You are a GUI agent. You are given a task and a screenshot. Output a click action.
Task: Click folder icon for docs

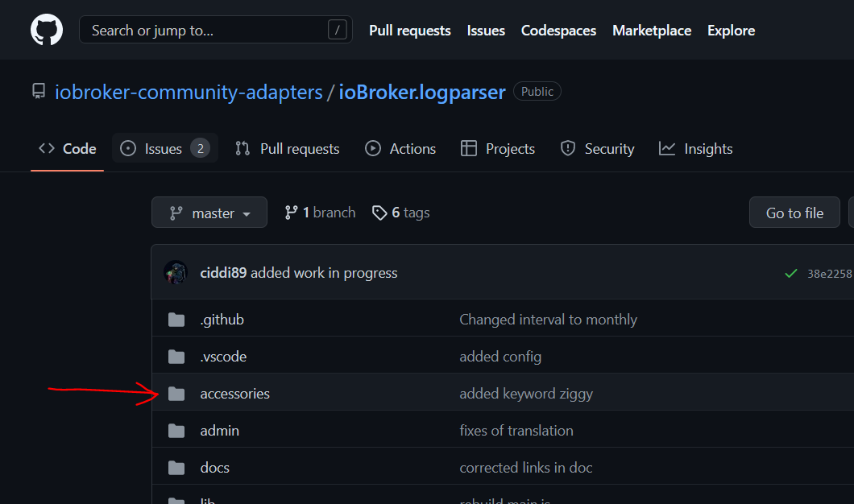[x=176, y=468]
